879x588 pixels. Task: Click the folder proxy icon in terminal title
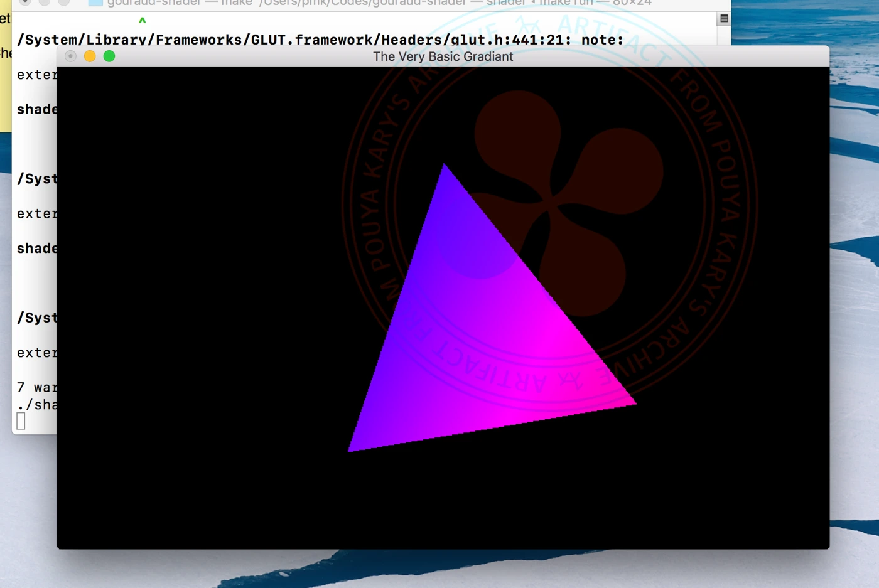click(x=95, y=3)
